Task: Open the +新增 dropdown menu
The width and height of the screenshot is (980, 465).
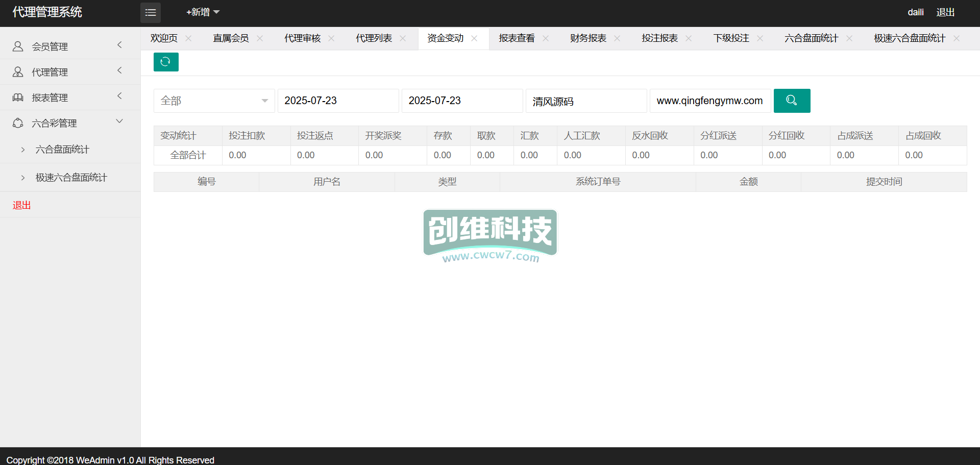Action: pos(203,12)
